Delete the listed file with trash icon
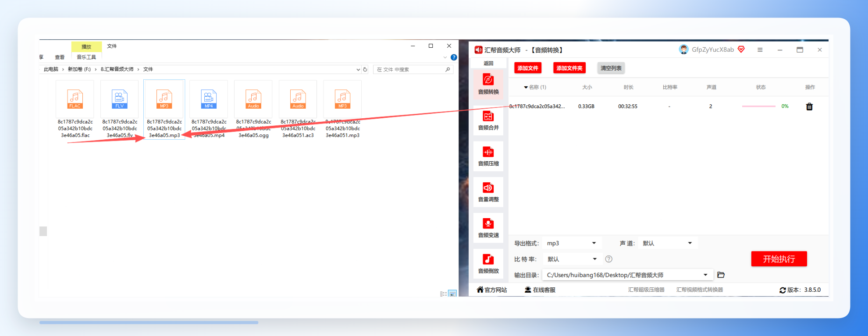The height and width of the screenshot is (336, 868). click(809, 106)
